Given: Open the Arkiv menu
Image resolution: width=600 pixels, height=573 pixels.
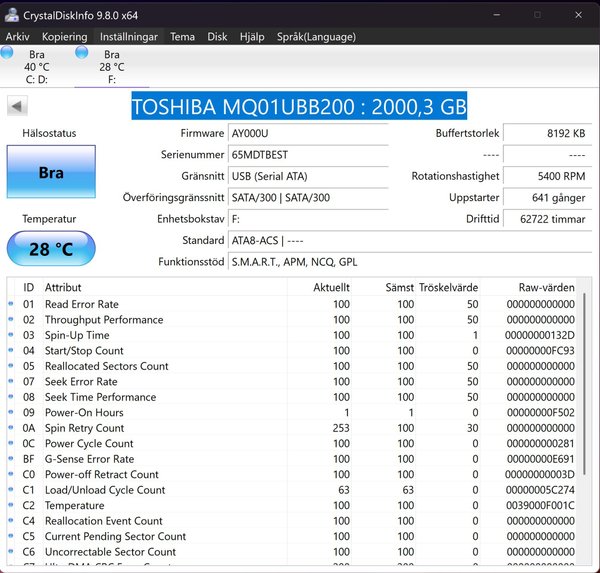Looking at the screenshot, I should pyautogui.click(x=18, y=37).
